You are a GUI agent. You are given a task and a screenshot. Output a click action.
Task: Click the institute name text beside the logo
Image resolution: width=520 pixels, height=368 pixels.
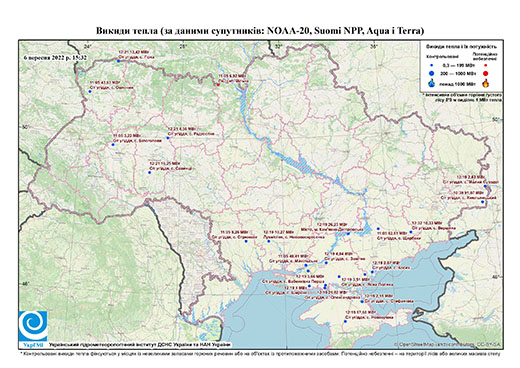click(140, 344)
